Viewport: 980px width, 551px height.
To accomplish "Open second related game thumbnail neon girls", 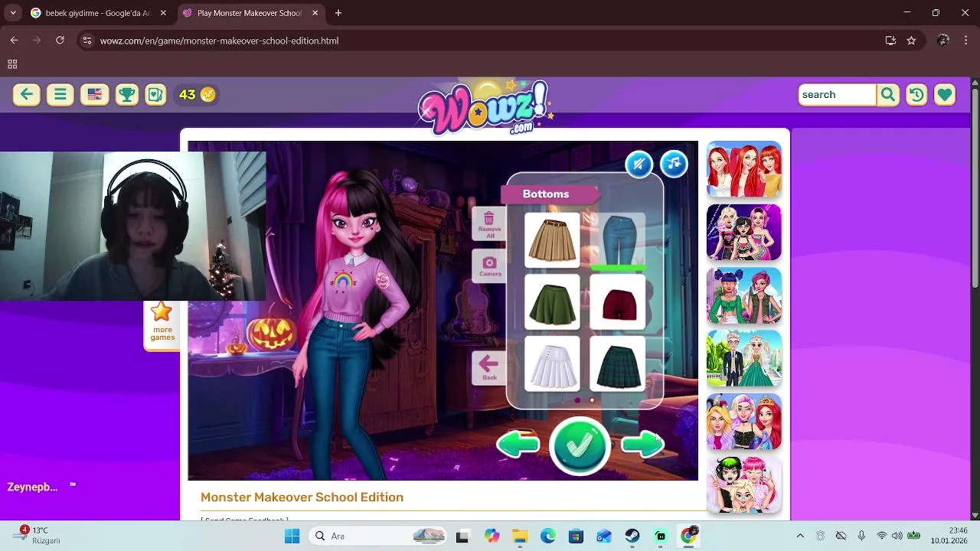I will pos(744,232).
